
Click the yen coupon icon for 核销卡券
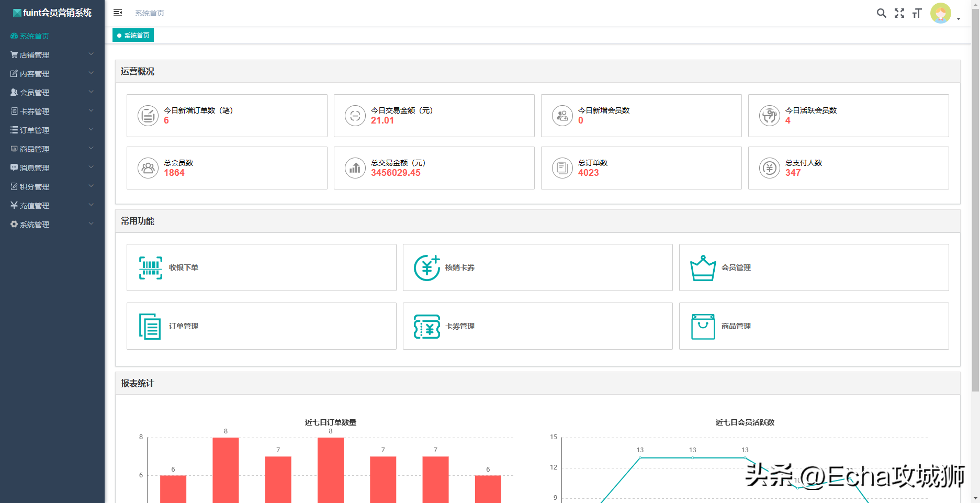(x=427, y=267)
